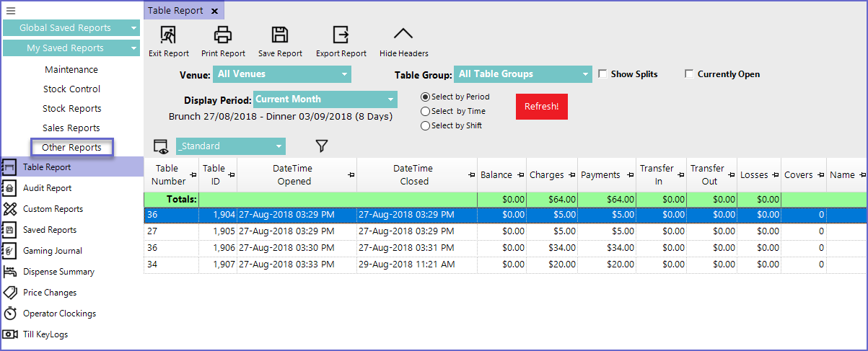Click the Exit Report icon

tap(168, 35)
